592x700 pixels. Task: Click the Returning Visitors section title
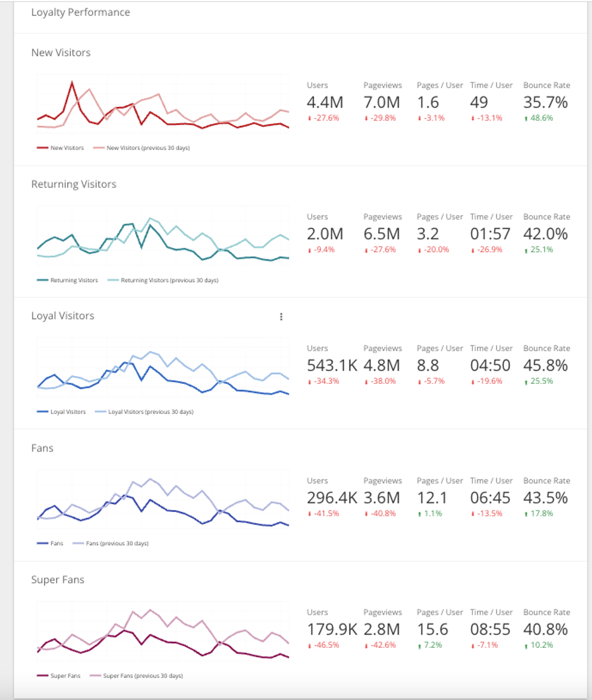pyautogui.click(x=74, y=184)
